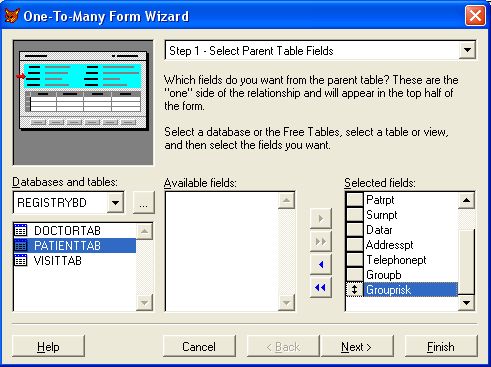Viewport: 491px width, 367px height.
Task: Select Groupb in Selected fields
Action: (x=411, y=275)
